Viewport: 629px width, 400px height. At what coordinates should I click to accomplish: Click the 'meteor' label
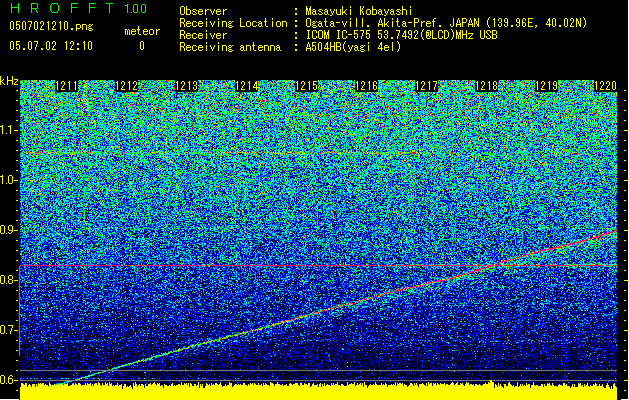pos(142,31)
